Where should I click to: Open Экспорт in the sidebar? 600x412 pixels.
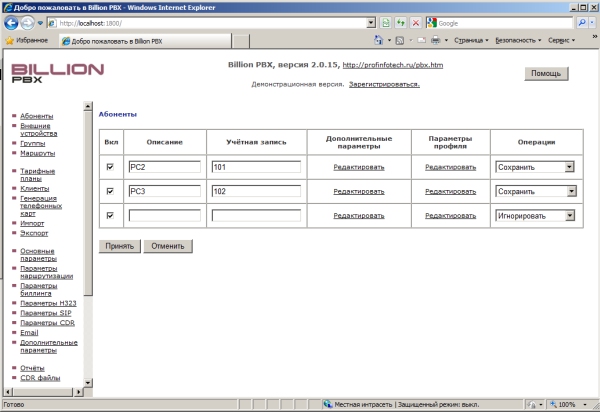[34, 233]
